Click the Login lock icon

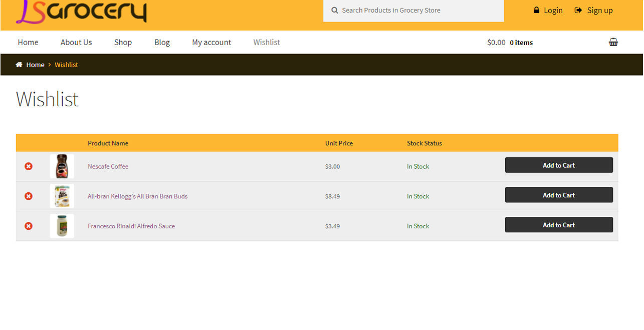(x=536, y=10)
